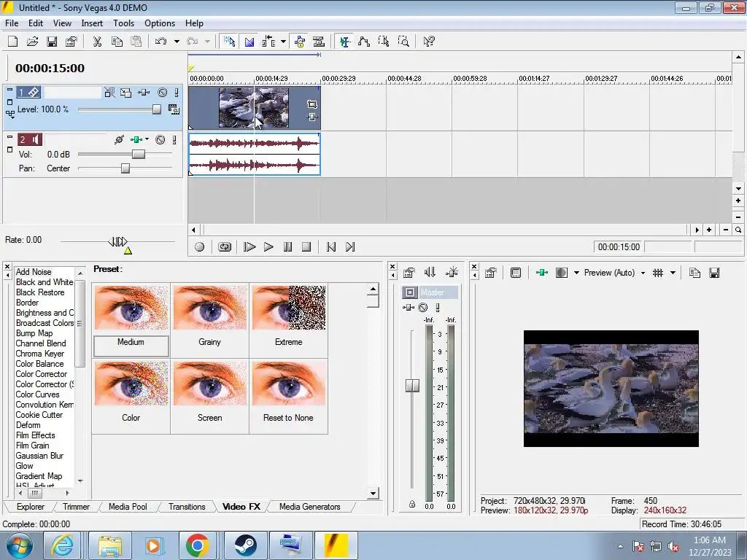747x560 pixels.
Task: Open the Undo history dropdown arrow
Action: tap(177, 42)
